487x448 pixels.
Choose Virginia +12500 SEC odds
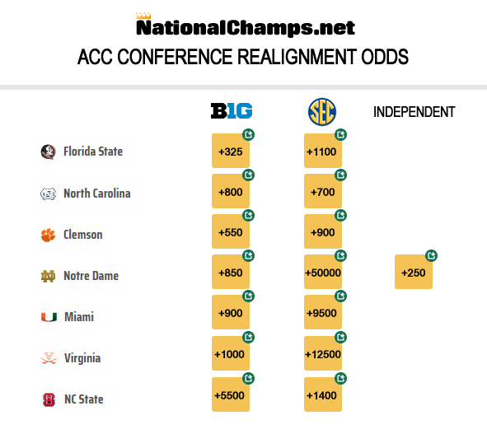point(323,353)
